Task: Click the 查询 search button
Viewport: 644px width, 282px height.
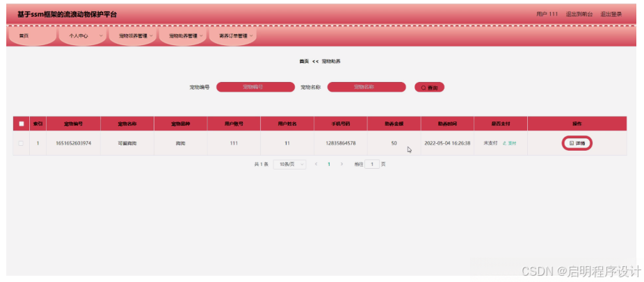Action: pos(429,88)
